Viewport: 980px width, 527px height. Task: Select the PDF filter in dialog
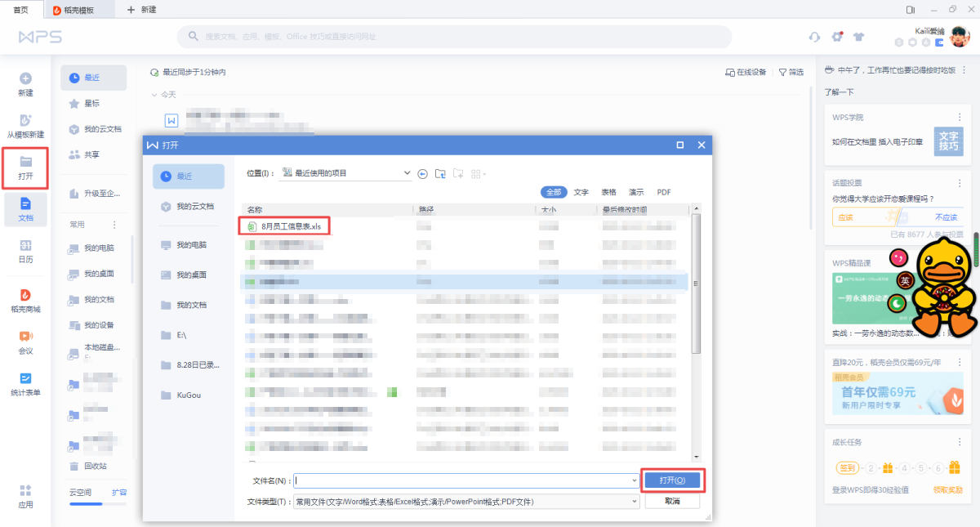[x=664, y=192]
